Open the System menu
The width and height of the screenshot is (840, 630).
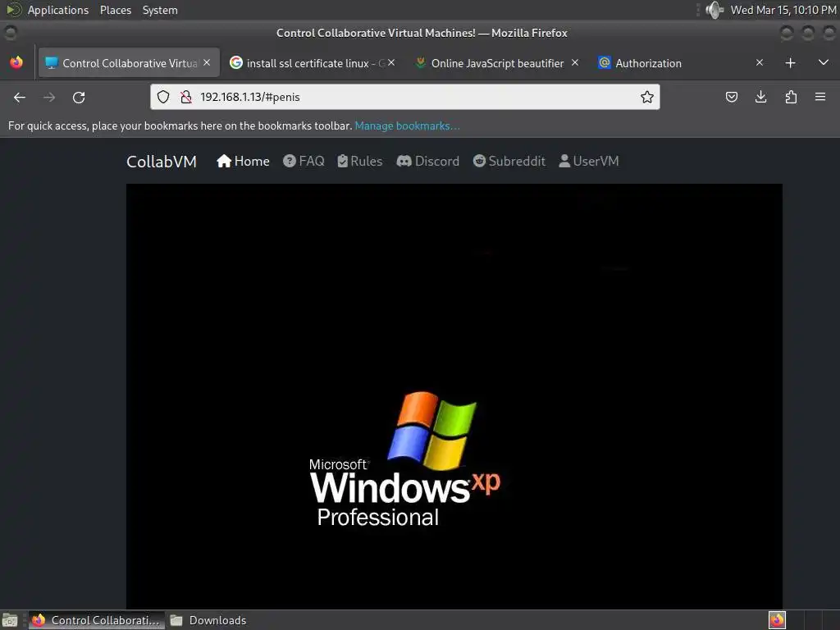point(160,10)
